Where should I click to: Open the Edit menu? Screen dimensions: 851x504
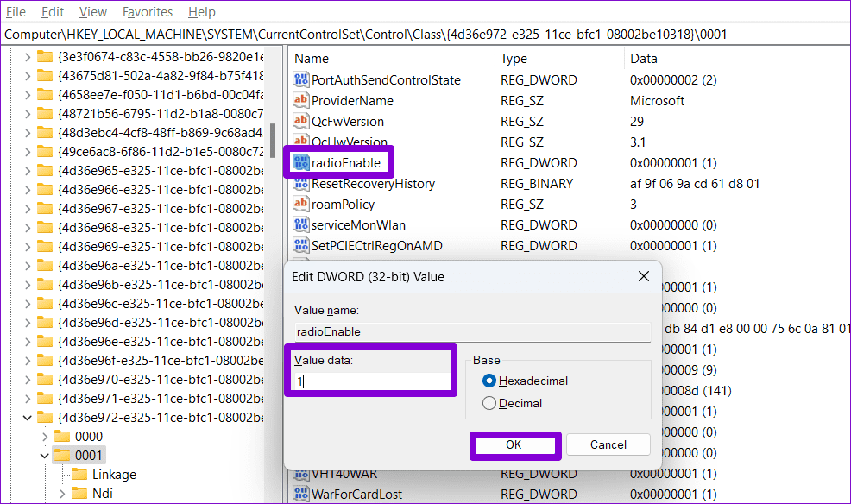(53, 12)
